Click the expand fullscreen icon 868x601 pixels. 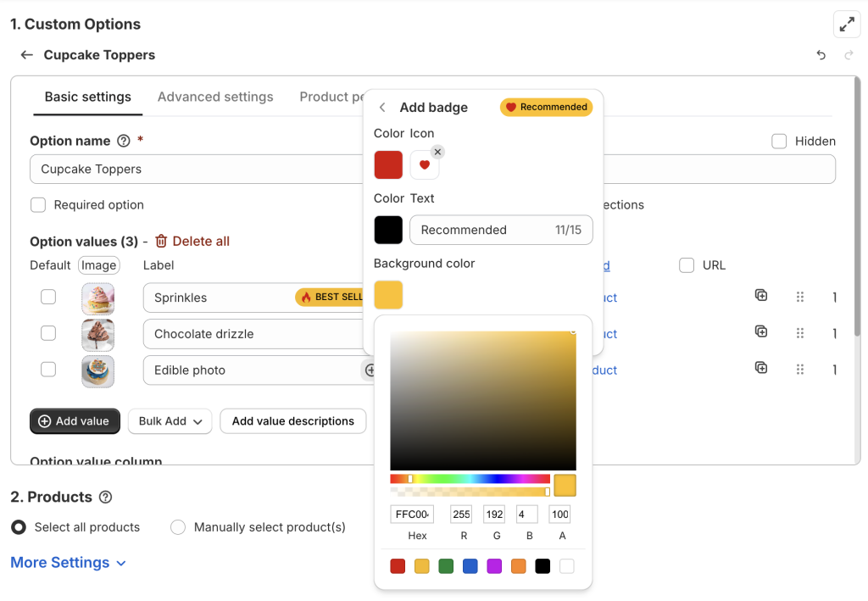[x=846, y=25]
